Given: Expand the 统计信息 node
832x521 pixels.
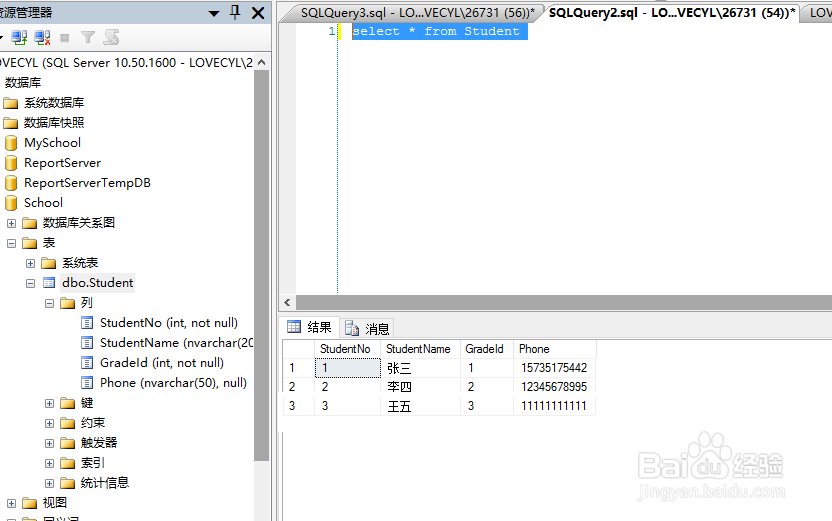Looking at the screenshot, I should pyautogui.click(x=49, y=483).
